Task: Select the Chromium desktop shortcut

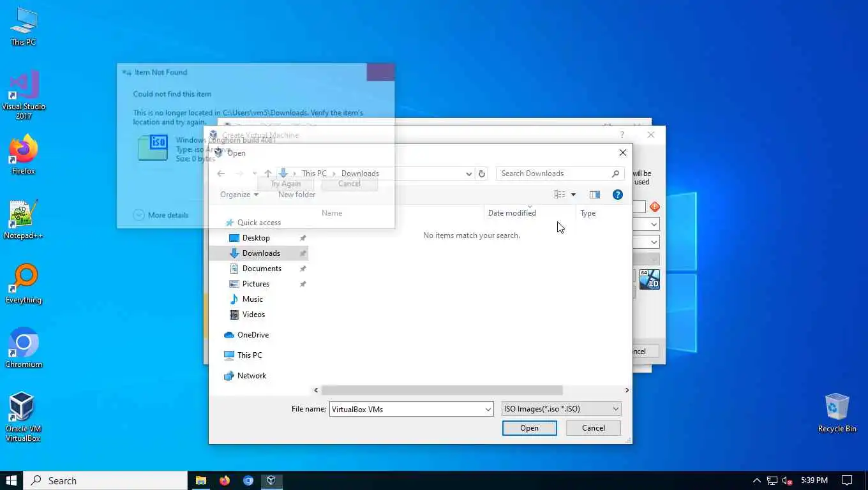Action: pyautogui.click(x=24, y=348)
